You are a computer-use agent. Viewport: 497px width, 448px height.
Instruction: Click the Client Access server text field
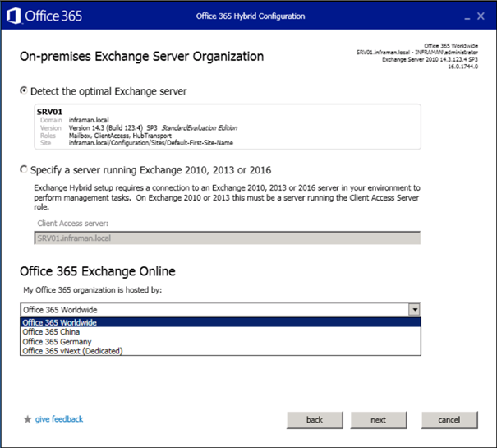pos(227,238)
